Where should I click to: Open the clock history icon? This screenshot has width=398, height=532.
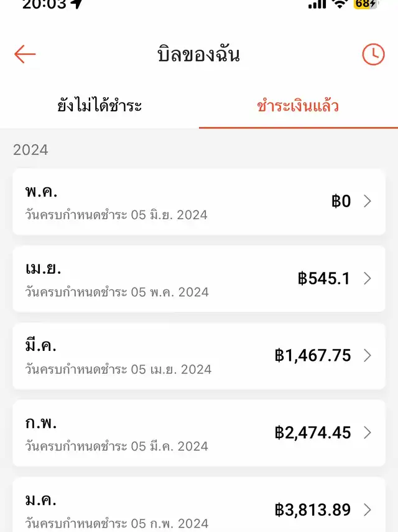(373, 54)
